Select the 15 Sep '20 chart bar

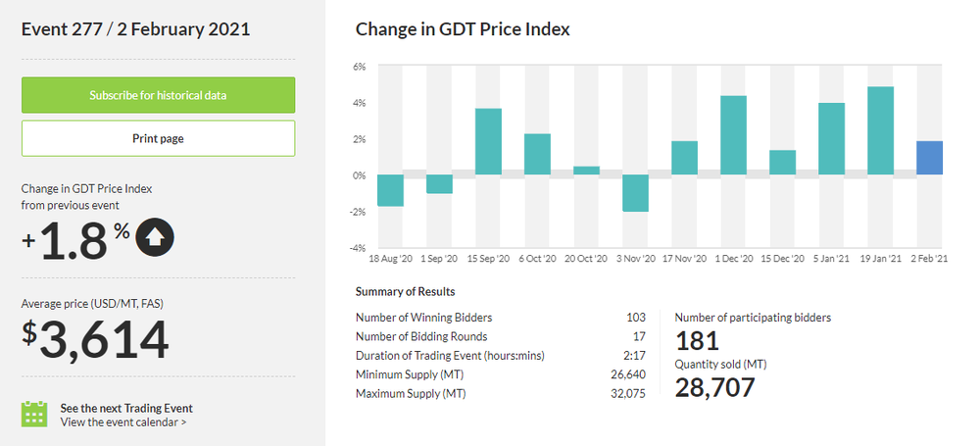489,141
